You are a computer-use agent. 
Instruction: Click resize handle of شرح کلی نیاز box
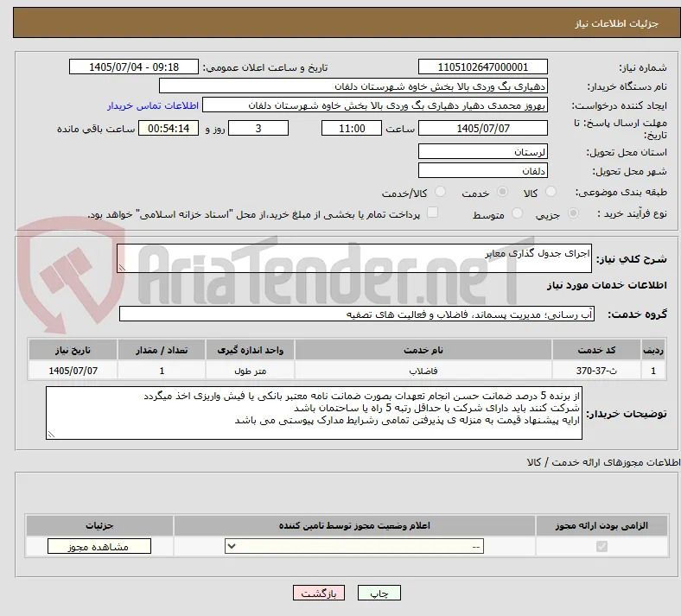click(122, 268)
